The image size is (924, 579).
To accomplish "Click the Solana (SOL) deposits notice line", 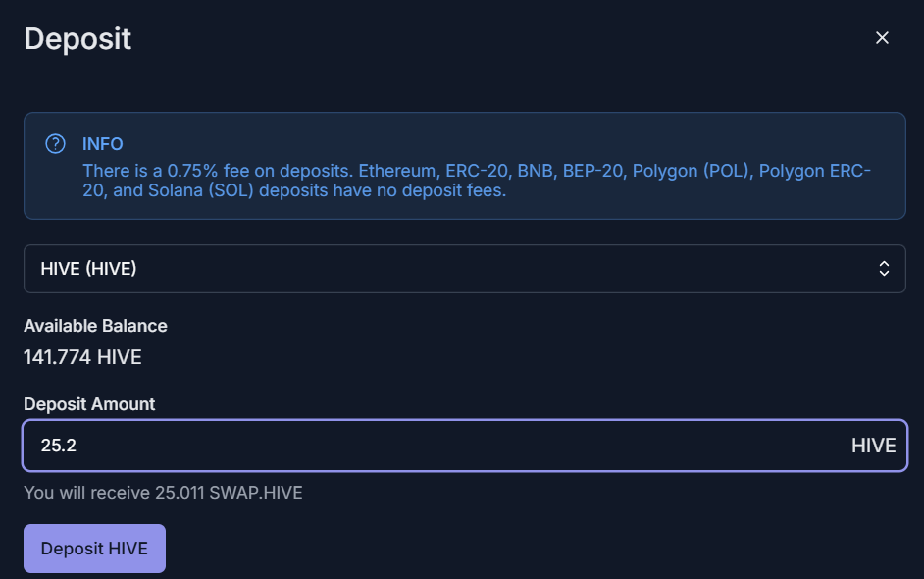I will (x=294, y=190).
